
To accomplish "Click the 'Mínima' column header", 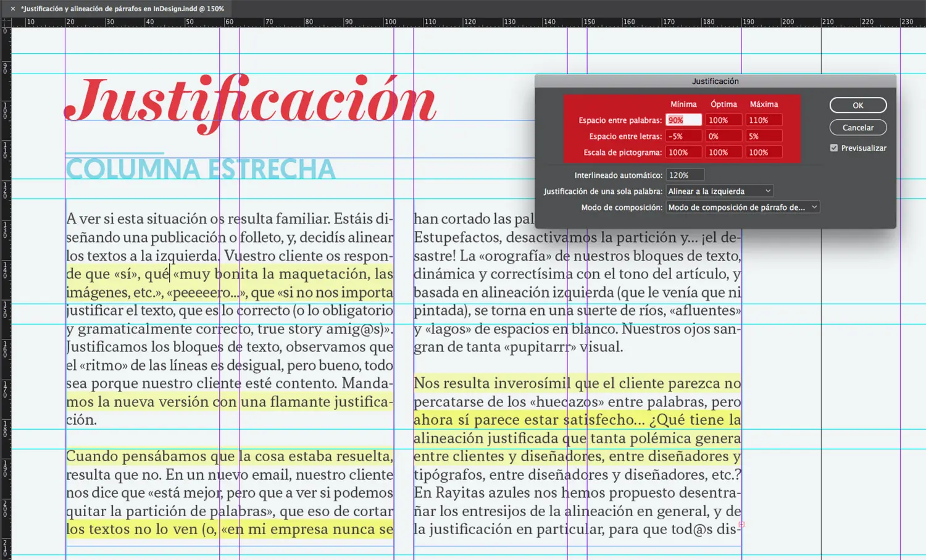I will pyautogui.click(x=684, y=104).
